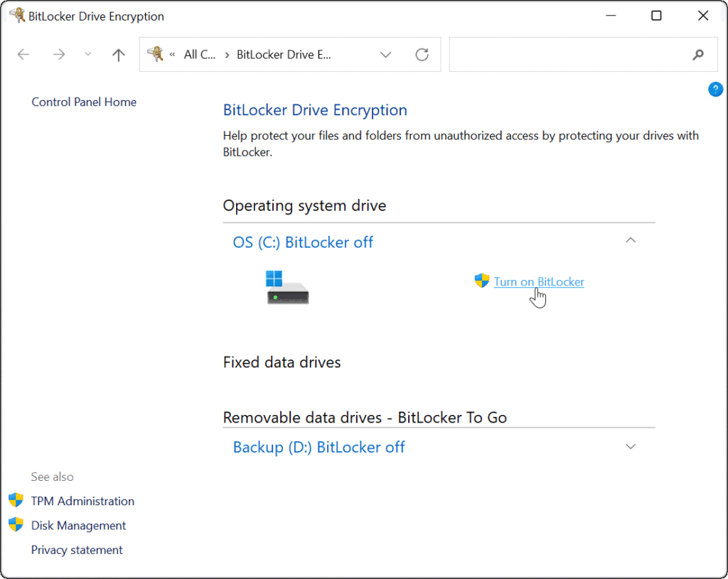Click the OS drive icon
The width and height of the screenshot is (728, 579).
click(x=287, y=288)
